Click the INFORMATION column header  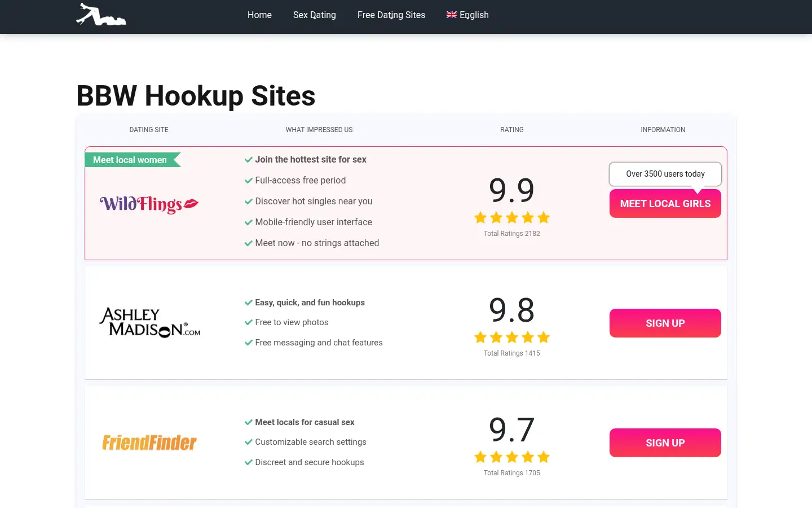coord(663,130)
